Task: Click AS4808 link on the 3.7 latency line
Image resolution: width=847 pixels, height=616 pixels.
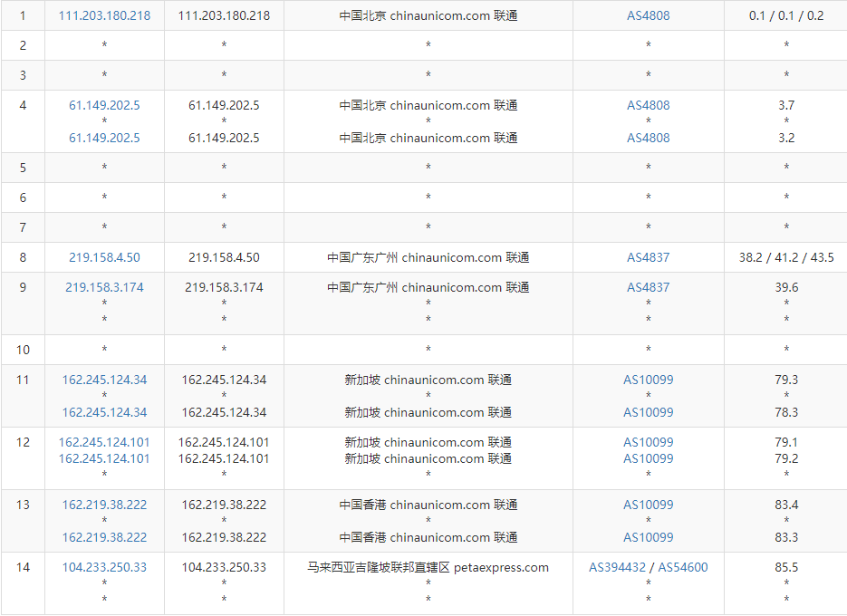Action: tap(648, 105)
